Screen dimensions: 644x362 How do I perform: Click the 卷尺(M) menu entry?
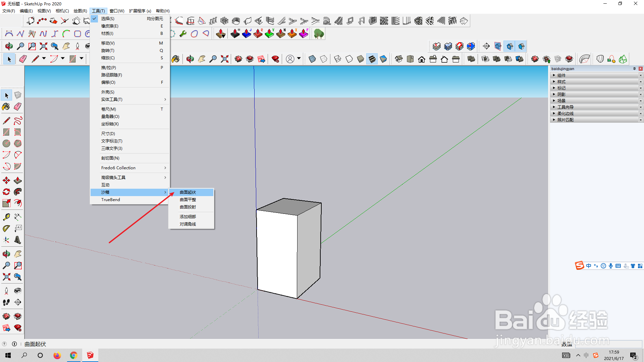[x=130, y=109]
